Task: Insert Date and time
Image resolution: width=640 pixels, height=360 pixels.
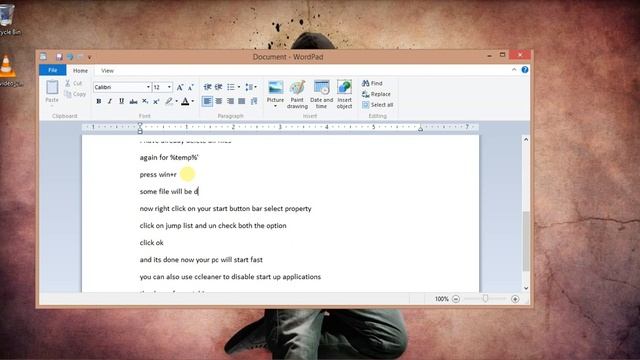Action: 321,94
